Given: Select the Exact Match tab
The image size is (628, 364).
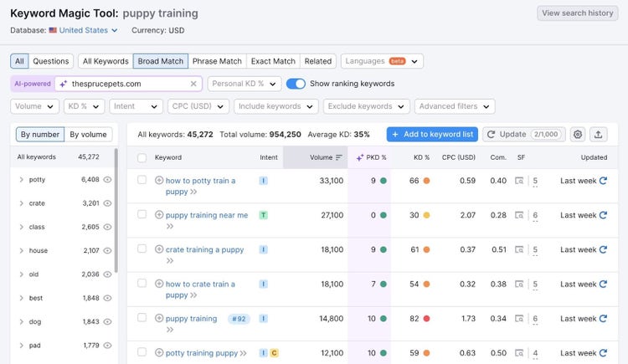Looking at the screenshot, I should pyautogui.click(x=273, y=61).
